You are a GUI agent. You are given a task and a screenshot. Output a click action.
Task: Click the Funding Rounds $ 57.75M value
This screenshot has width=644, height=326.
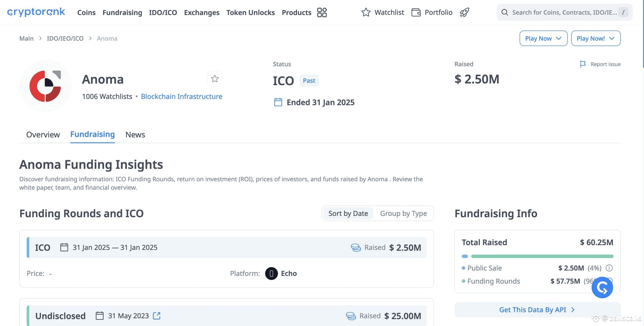pos(565,281)
